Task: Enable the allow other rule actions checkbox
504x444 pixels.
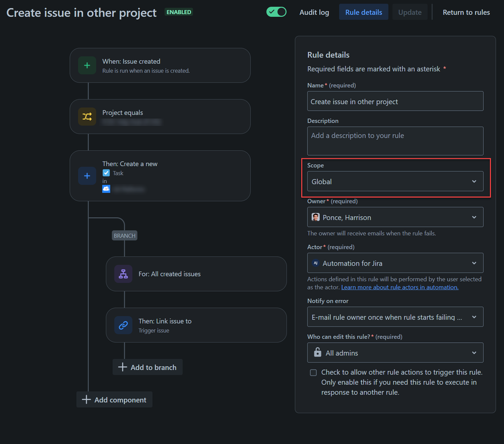Action: (313, 372)
